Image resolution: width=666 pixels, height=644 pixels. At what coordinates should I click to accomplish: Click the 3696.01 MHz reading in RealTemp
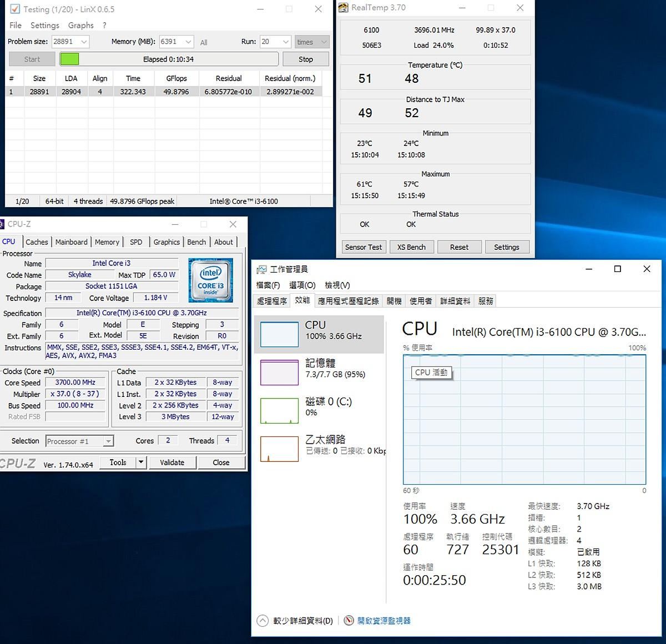click(434, 30)
